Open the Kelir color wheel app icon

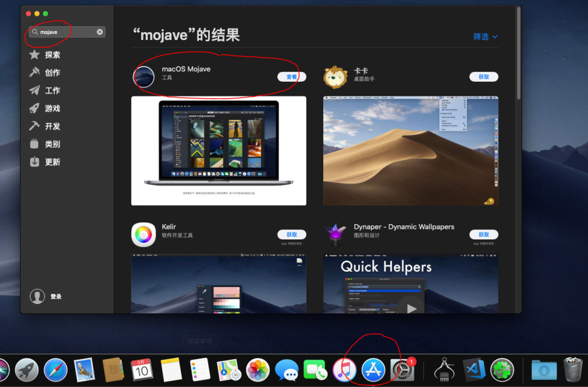click(x=143, y=235)
